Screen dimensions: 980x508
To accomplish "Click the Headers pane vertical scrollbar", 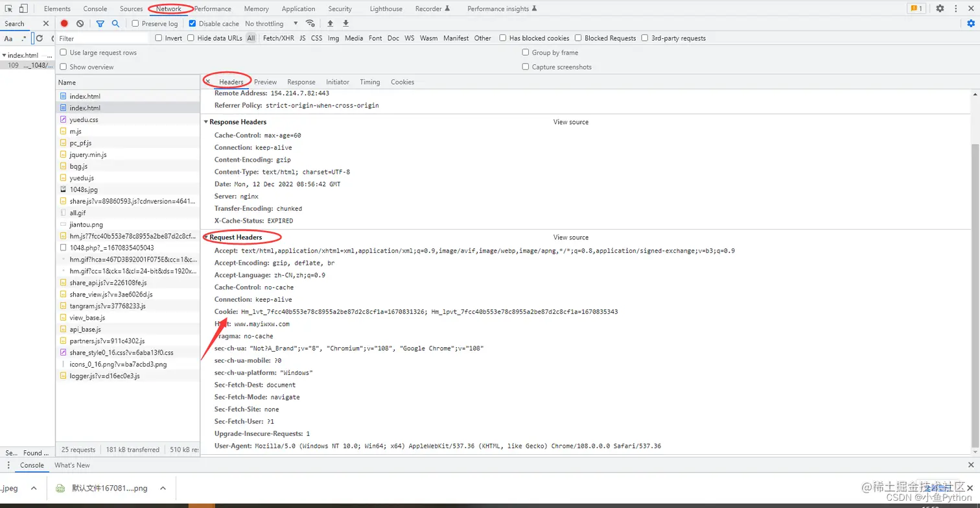I will point(975,295).
